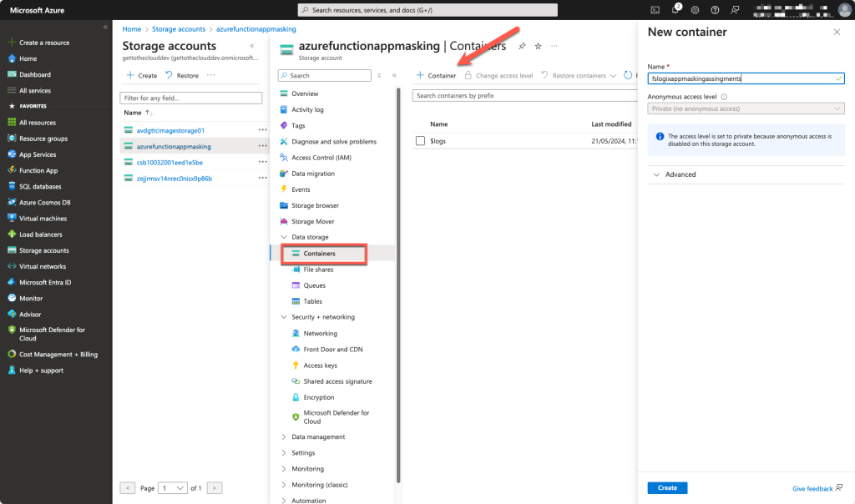Viewport: 855px width, 504px height.
Task: Open more options for avdgttcimagestorage01
Action: [262, 130]
